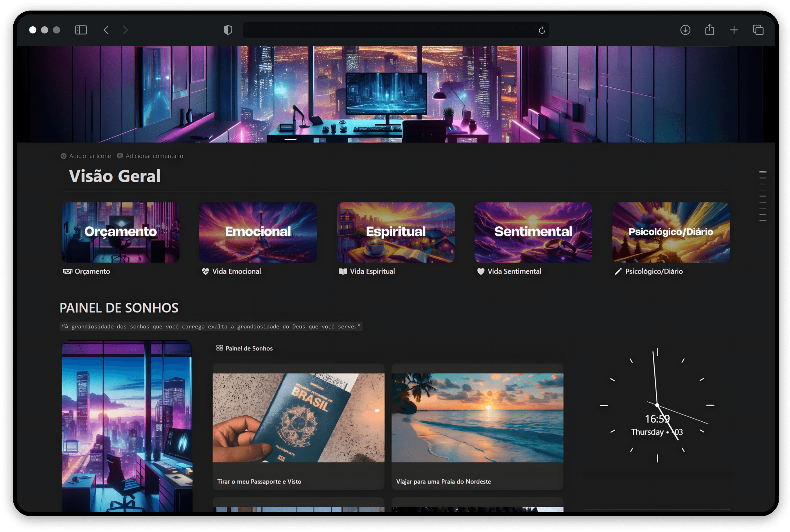
Task: Click the share icon in toolbar
Action: 710,30
